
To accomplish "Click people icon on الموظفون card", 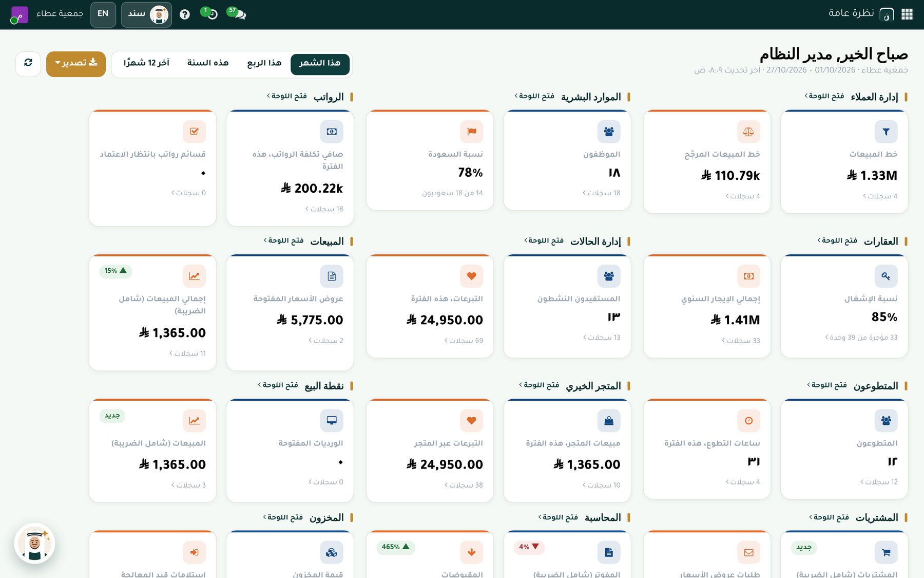I will pyautogui.click(x=609, y=132).
